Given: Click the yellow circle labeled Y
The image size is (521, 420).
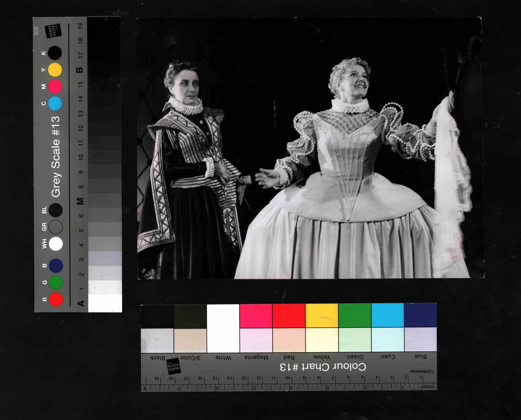Looking at the screenshot, I should (55, 70).
